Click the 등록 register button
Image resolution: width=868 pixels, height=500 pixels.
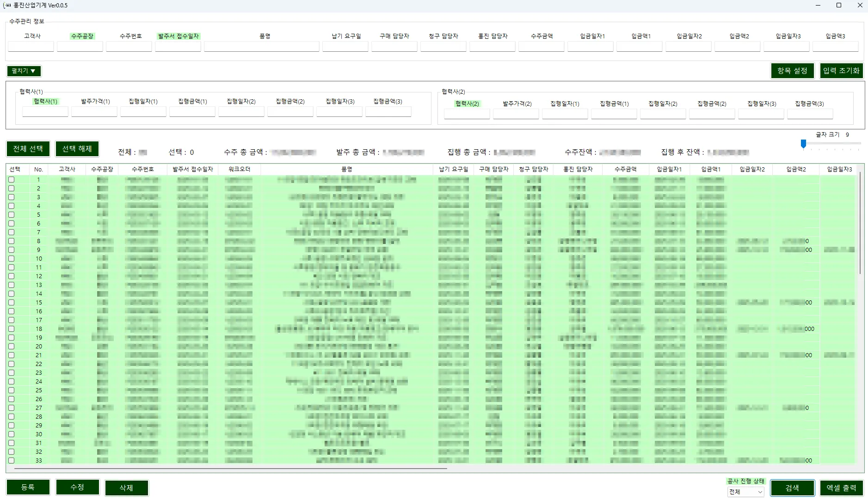point(28,488)
